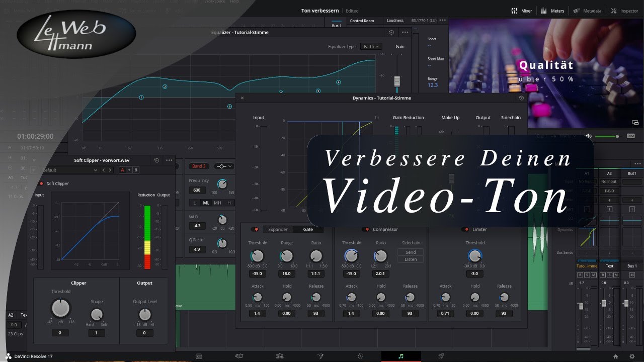The image size is (644, 362).
Task: Click the Compressor Ratio knob
Action: (x=381, y=256)
